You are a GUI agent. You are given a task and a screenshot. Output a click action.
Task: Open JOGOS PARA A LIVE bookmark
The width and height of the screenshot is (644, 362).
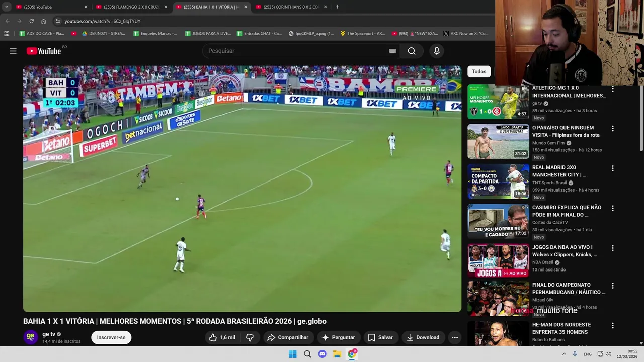click(208, 33)
